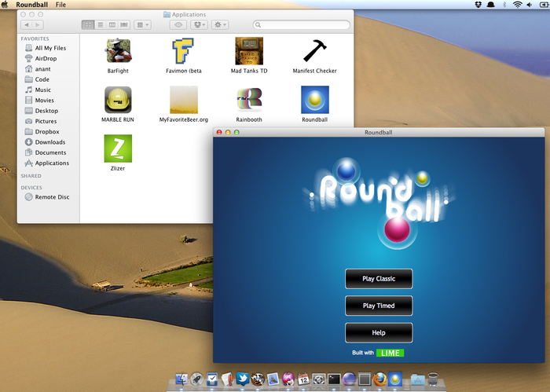The image size is (550, 392).
Task: Click the Roundball icon in the Dock
Action: tap(395, 379)
